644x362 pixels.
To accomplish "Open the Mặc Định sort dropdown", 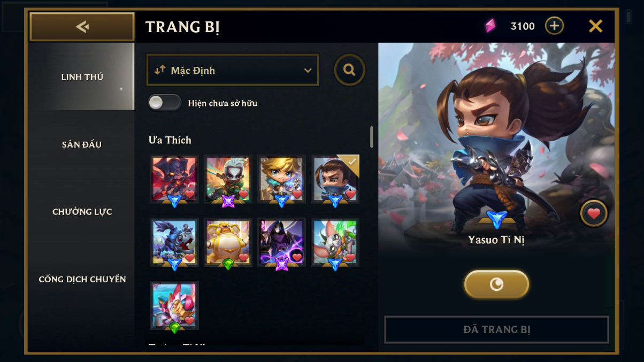I will click(233, 70).
